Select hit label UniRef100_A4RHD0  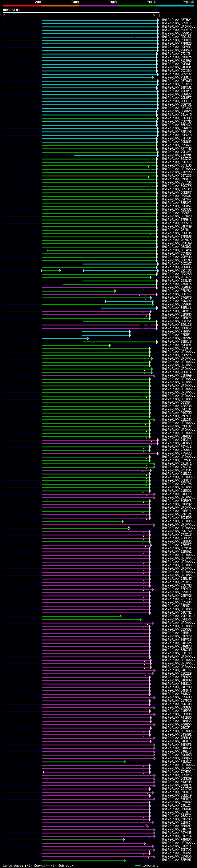[177, 839]
